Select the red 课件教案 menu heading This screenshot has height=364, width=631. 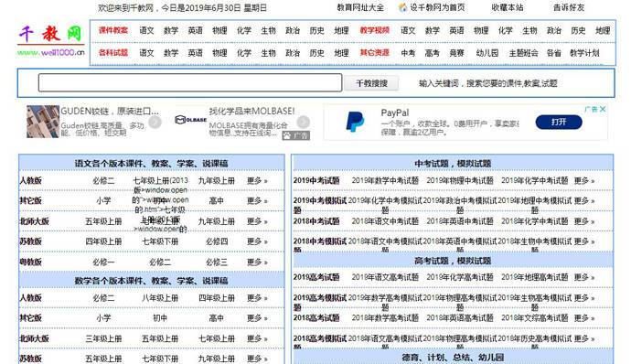click(113, 30)
